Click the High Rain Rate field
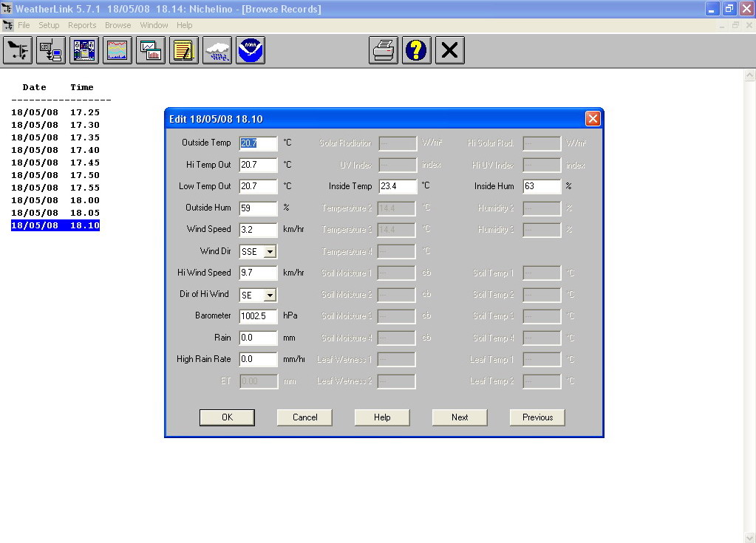This screenshot has width=756, height=543. [x=259, y=359]
